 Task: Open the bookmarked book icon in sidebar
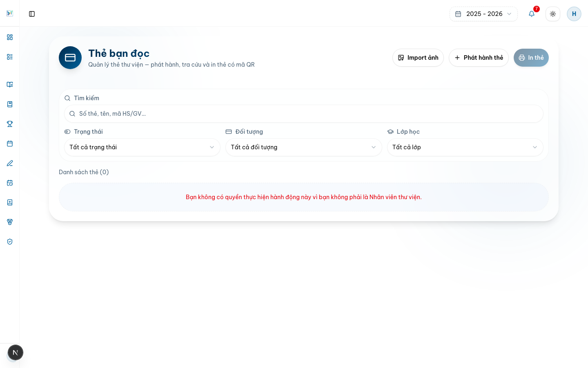tap(10, 104)
